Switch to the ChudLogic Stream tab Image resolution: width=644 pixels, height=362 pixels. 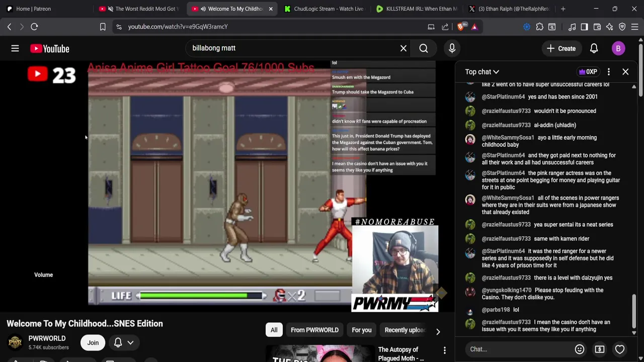(324, 9)
